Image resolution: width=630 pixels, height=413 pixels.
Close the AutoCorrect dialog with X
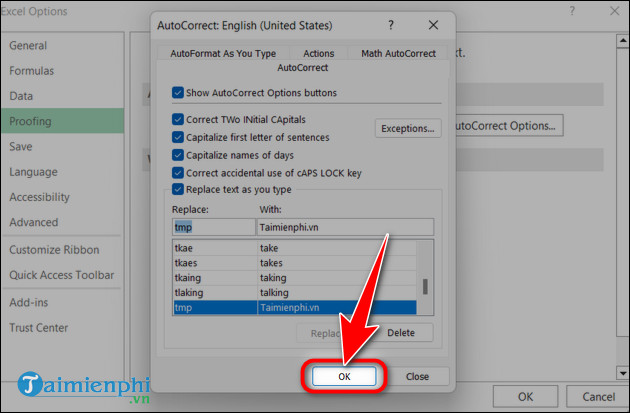[x=434, y=25]
